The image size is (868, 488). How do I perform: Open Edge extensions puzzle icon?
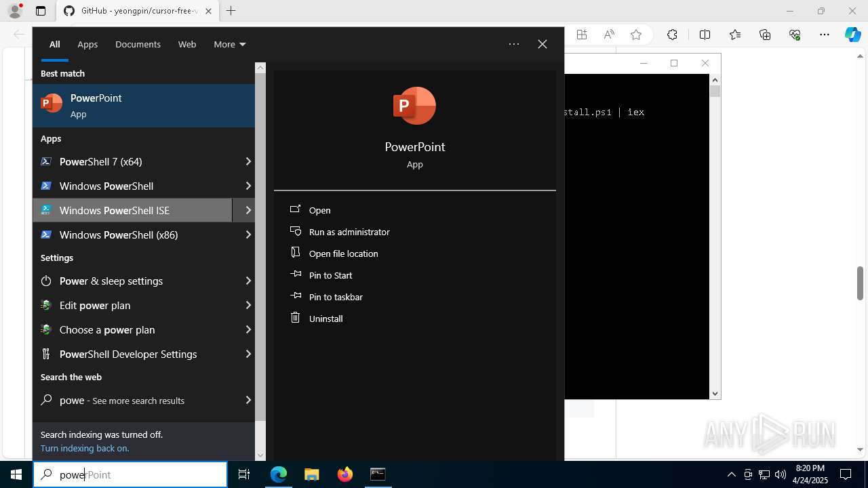[x=672, y=35]
